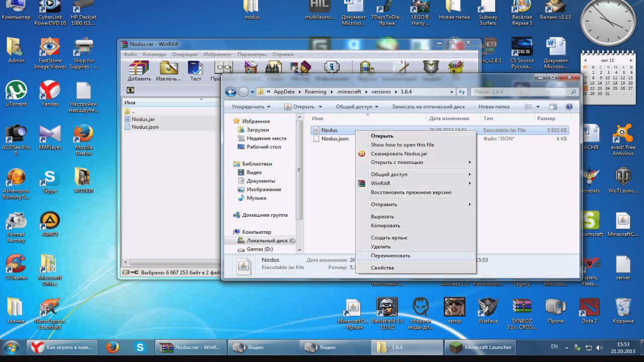Open the Windows Start menu

[x=12, y=347]
